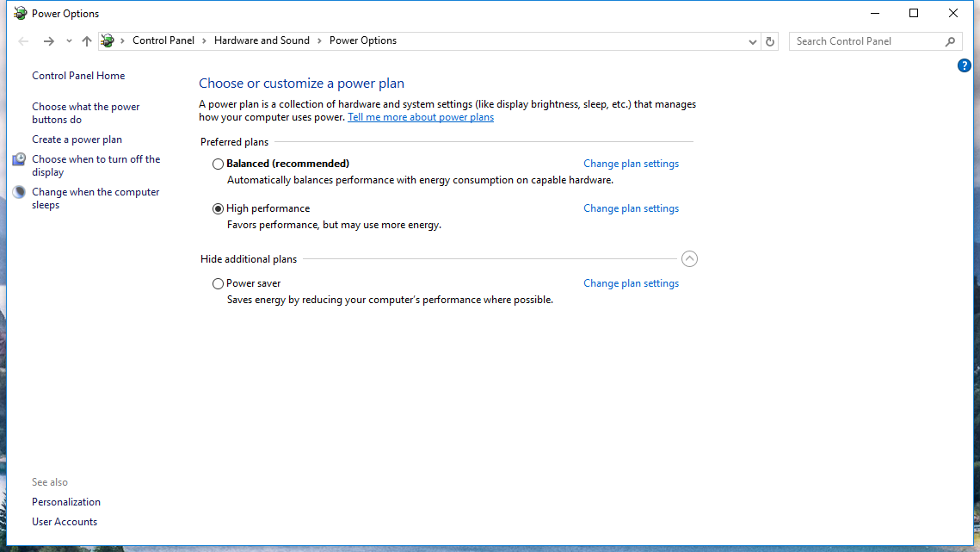Open the address bar history dropdown
The width and height of the screenshot is (980, 552).
752,41
